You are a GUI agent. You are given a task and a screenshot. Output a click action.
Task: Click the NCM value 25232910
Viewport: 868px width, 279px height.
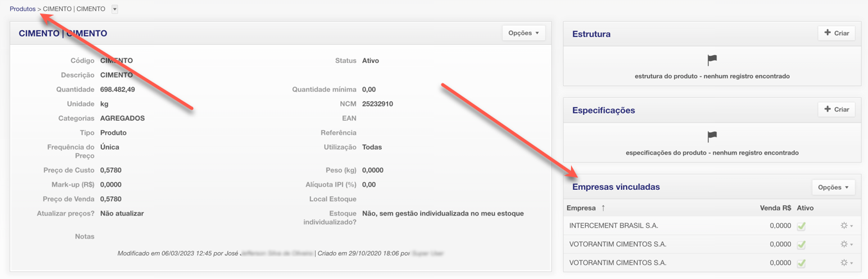[377, 104]
